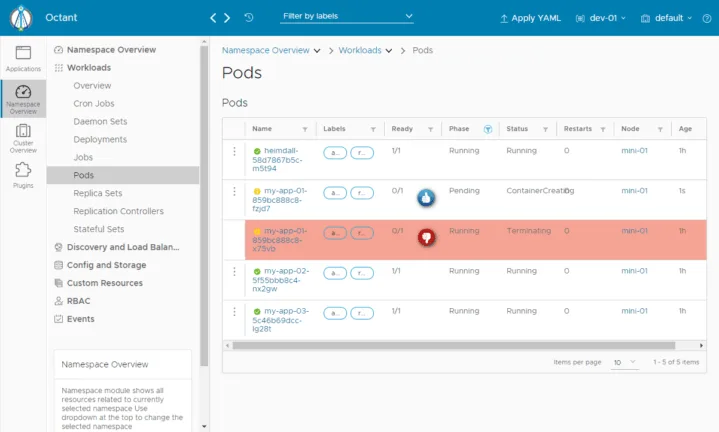Screen dimensions: 719x432
Task: Expand the Namespace Overview breadcrumb chevron
Action: point(317,50)
